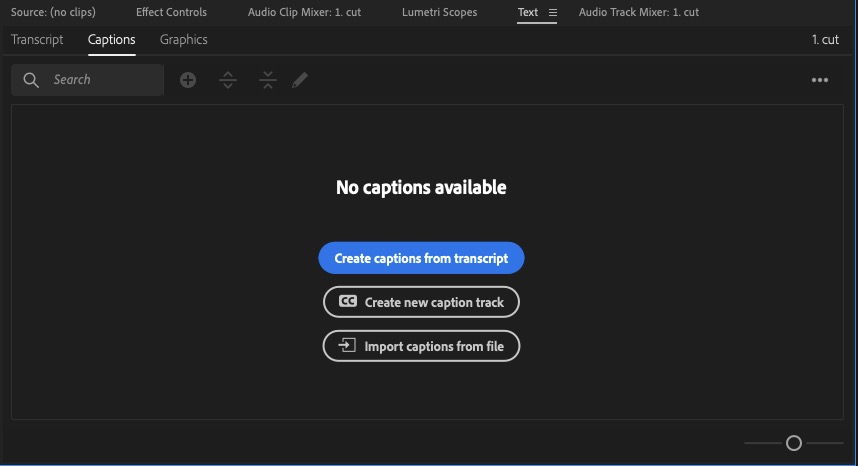Open the Text panel hamburger menu
The width and height of the screenshot is (858, 466).
tap(553, 12)
